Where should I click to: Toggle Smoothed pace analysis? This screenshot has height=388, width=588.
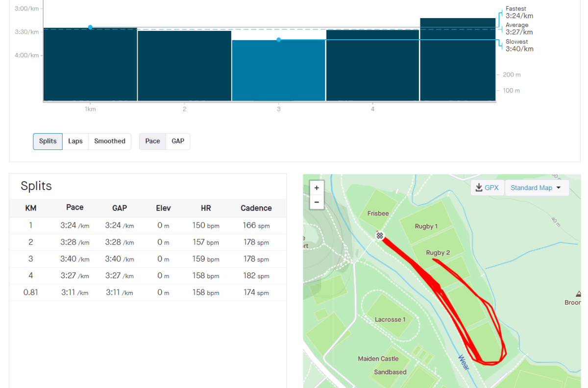pyautogui.click(x=109, y=141)
